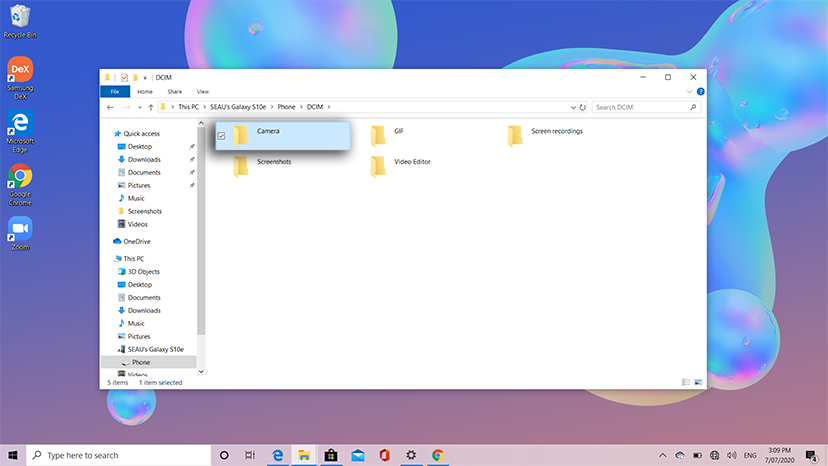Launch Microsoft Edge from taskbar
This screenshot has height=466, width=828.
(277, 455)
